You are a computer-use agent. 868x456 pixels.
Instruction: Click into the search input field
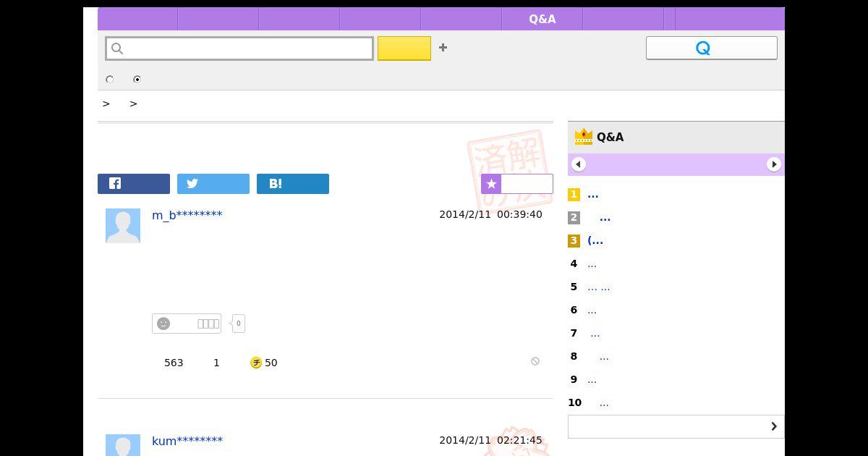pos(239,48)
